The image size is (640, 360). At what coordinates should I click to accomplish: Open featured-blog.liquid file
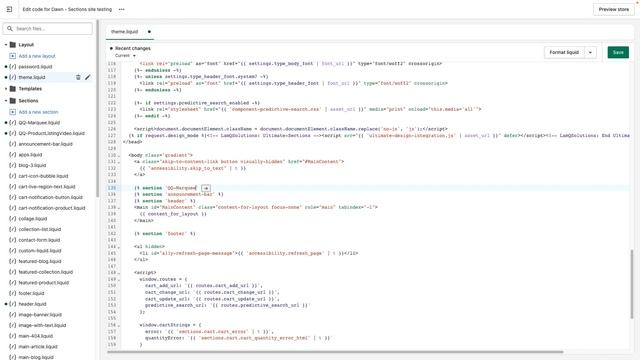[x=40, y=261]
